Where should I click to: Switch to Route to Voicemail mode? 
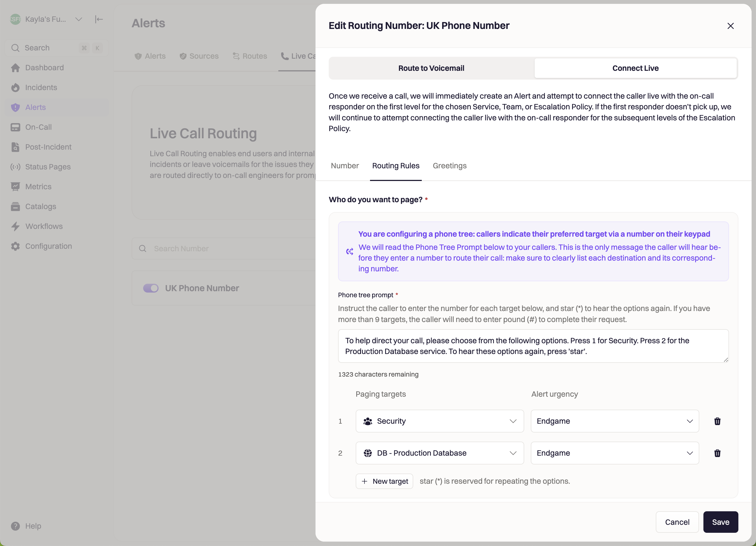coord(431,68)
